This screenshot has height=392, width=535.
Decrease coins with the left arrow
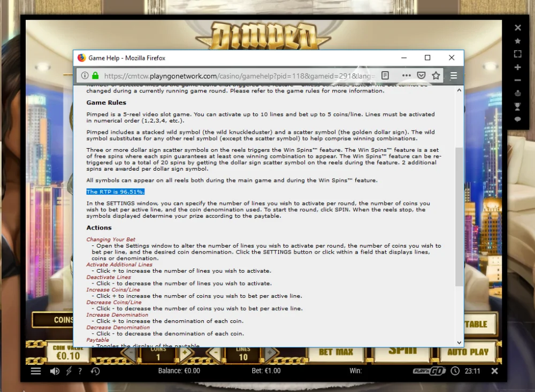[x=130, y=353]
